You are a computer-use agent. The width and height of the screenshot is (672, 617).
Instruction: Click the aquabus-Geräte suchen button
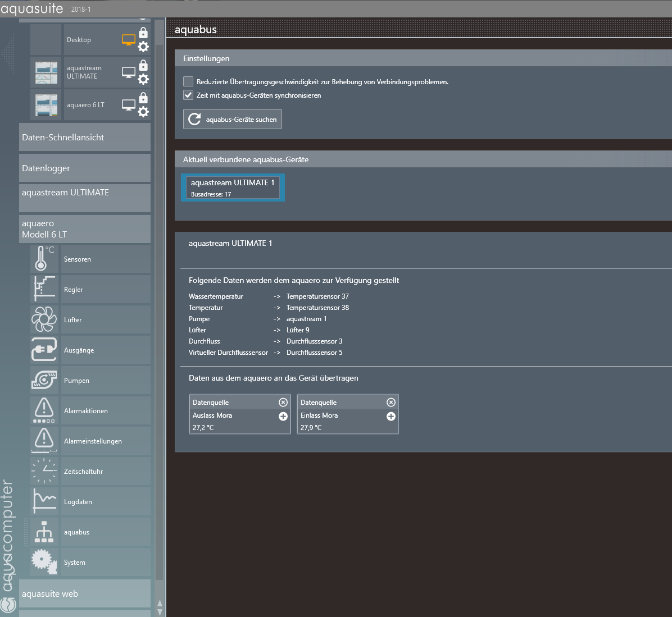click(x=233, y=119)
